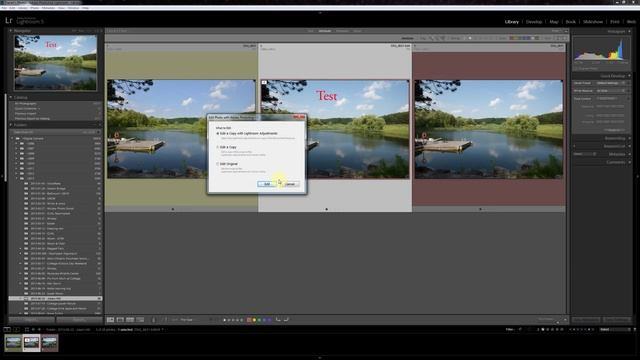Collapse the top module panel arrow
Image resolution: width=640 pixels, height=360 pixels.
click(x=320, y=13)
